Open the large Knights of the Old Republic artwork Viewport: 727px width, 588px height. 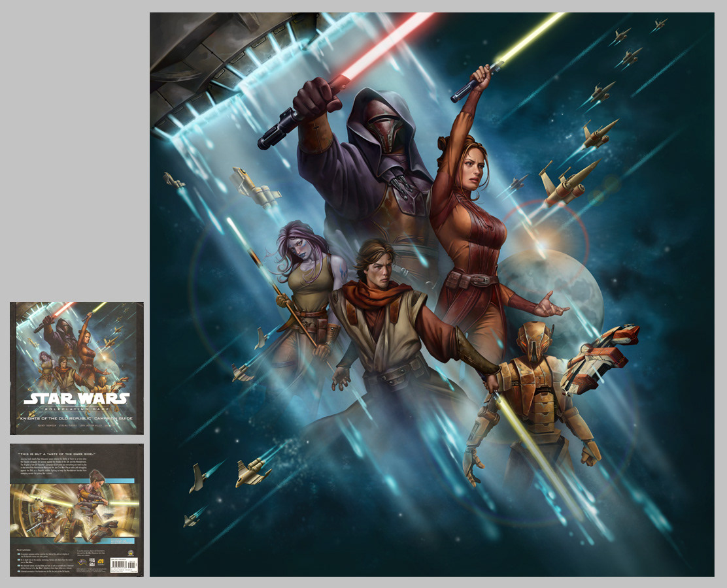point(431,295)
